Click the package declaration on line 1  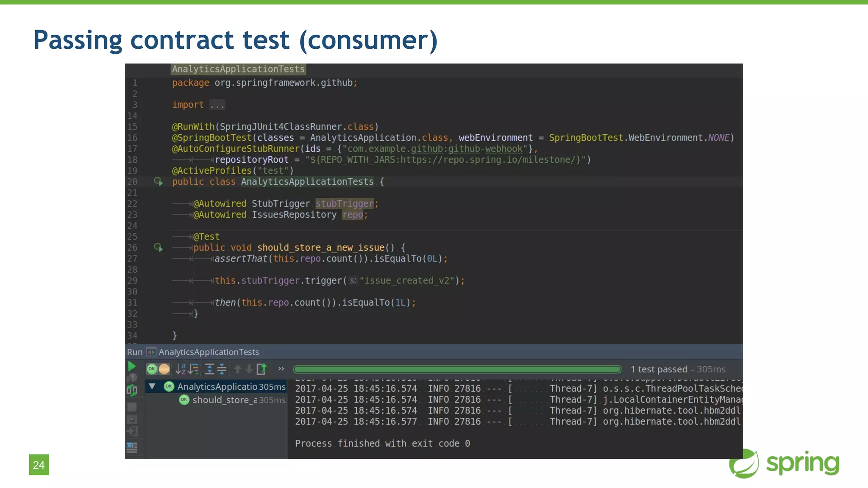pyautogui.click(x=265, y=83)
